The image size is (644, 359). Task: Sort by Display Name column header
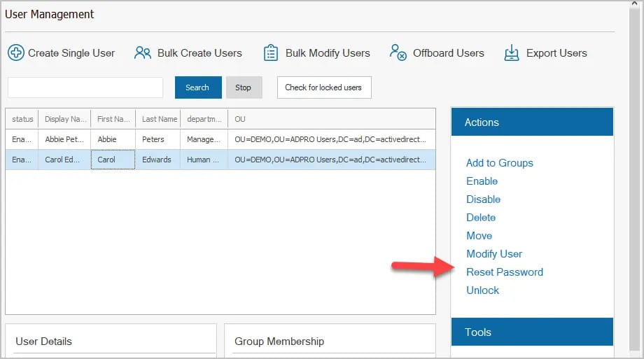coord(64,119)
